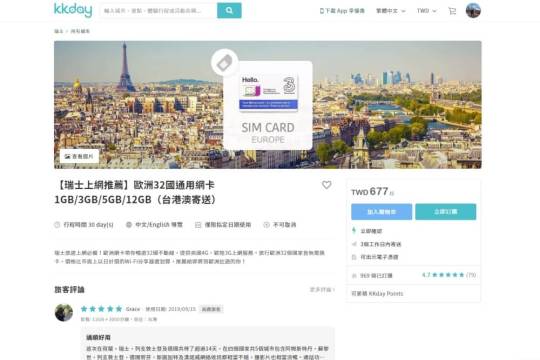Click the second breadcrumb link

pos(80,31)
